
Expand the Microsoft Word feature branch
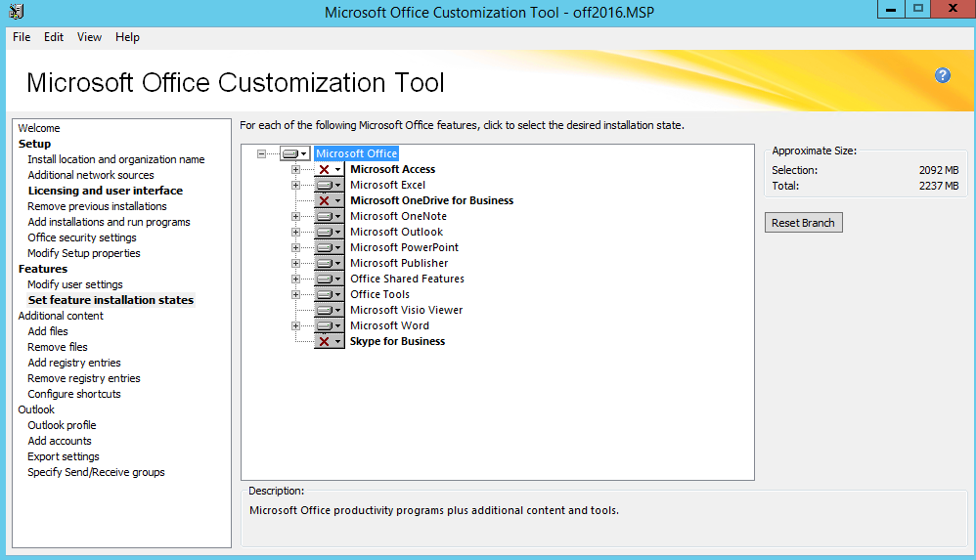(x=295, y=325)
